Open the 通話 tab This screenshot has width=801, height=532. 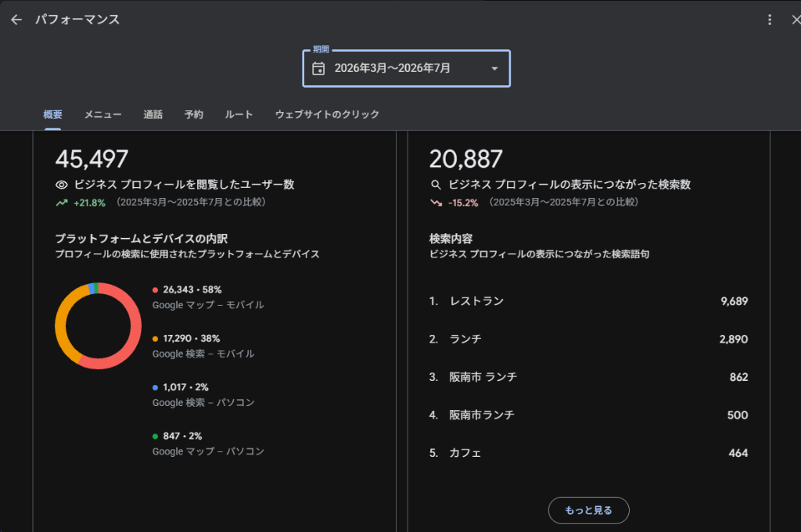[x=153, y=114]
